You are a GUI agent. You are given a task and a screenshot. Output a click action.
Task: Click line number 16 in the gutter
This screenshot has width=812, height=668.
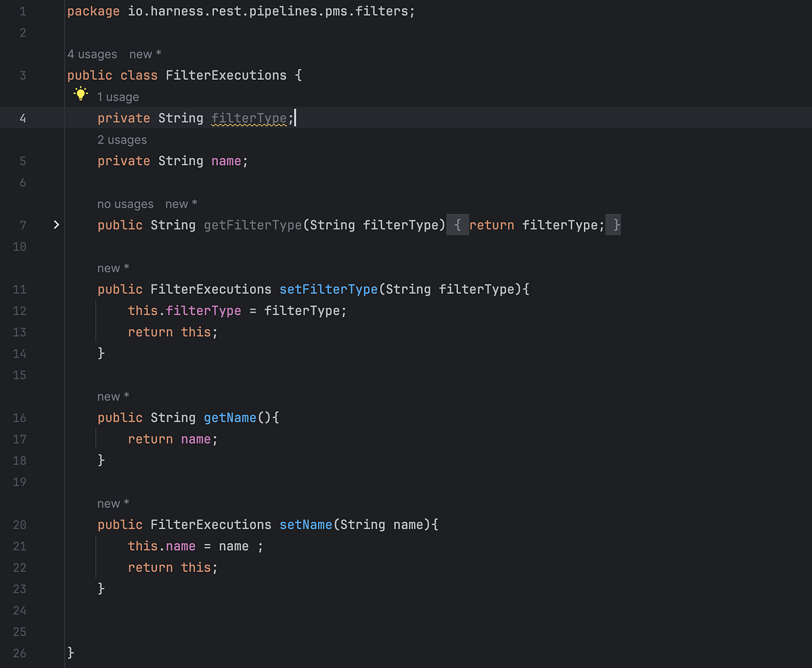(20, 418)
